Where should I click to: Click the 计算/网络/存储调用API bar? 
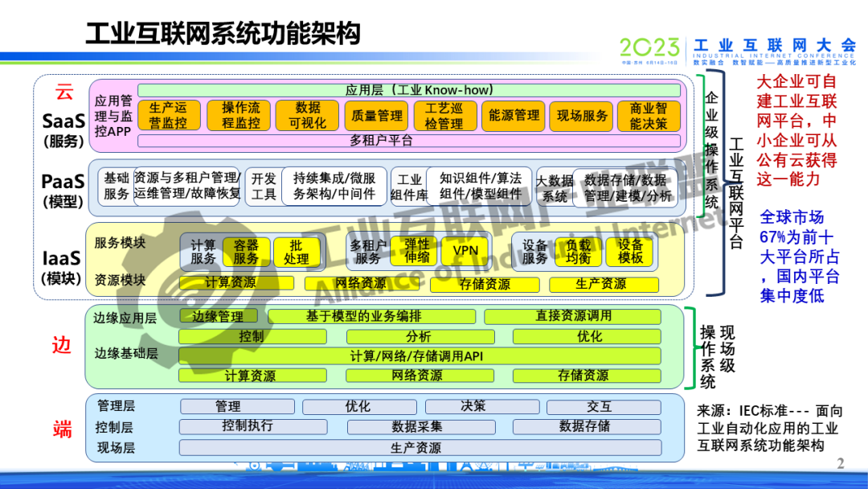[x=419, y=355]
